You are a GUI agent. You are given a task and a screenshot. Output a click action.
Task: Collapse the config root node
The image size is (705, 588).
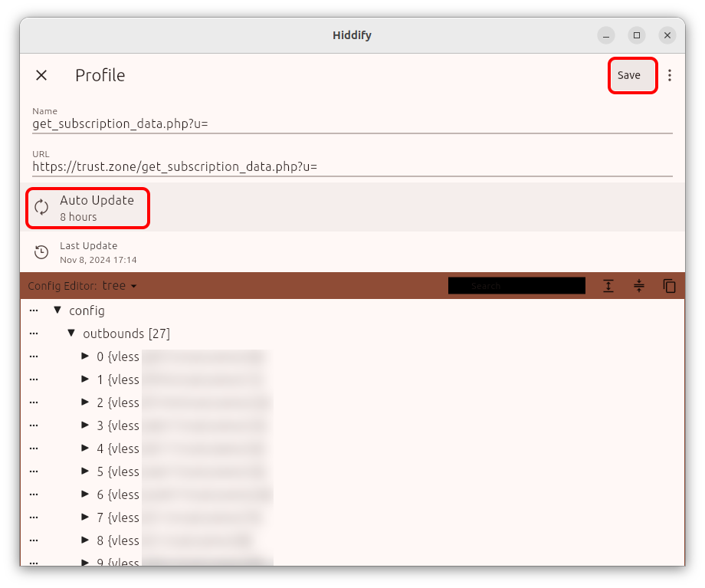[57, 310]
